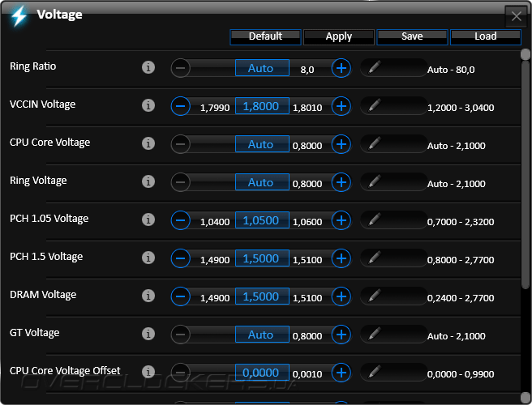Raise Ring Voltage using the plus button
Screen dimensions: 532x405
coord(341,182)
